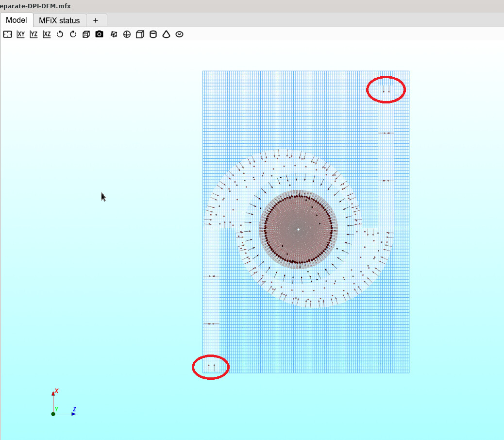504x440 pixels.
Task: Click the sphere geometry icon
Action: [127, 34]
